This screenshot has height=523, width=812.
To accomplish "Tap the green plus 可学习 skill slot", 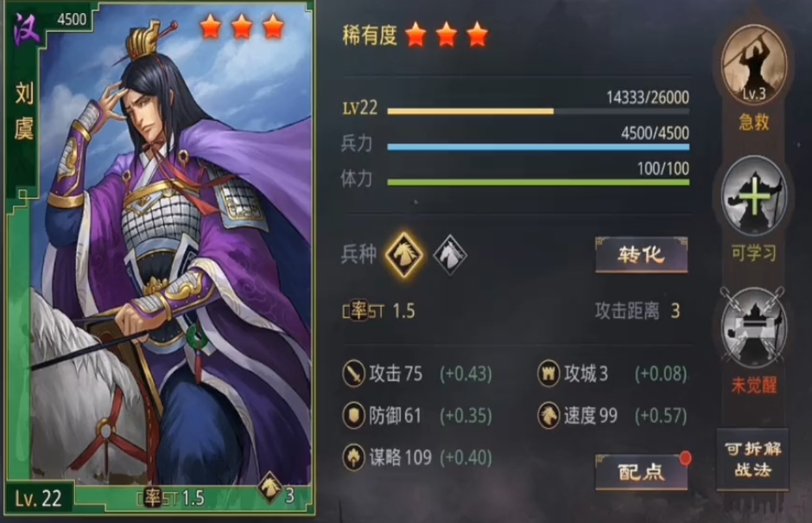I will (x=753, y=196).
